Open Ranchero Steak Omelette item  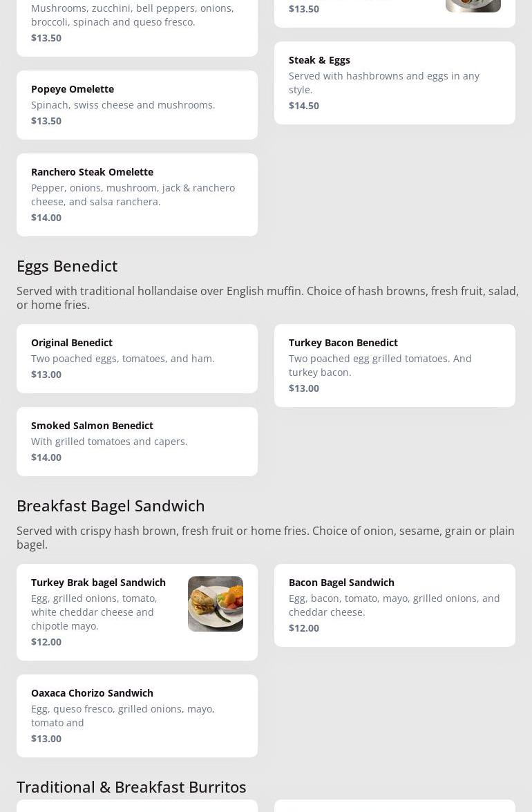click(x=137, y=195)
